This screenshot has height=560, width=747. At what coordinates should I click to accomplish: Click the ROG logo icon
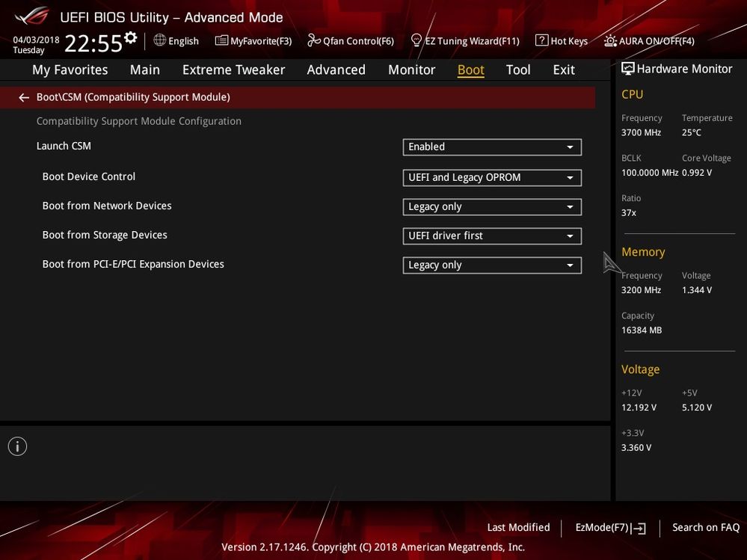[31, 16]
